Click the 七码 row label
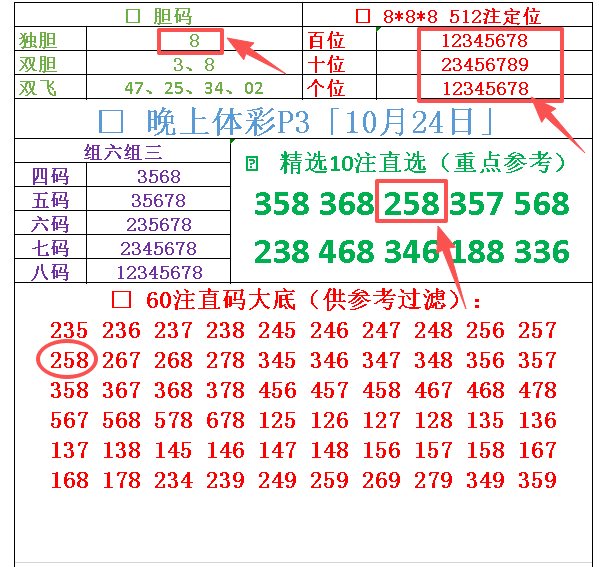601x567 pixels. pos(50,248)
